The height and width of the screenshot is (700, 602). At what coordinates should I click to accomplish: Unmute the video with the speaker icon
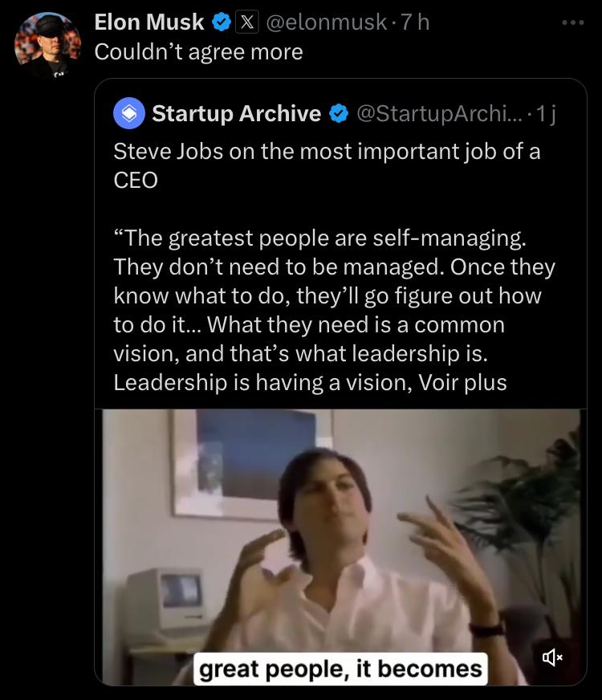click(553, 657)
